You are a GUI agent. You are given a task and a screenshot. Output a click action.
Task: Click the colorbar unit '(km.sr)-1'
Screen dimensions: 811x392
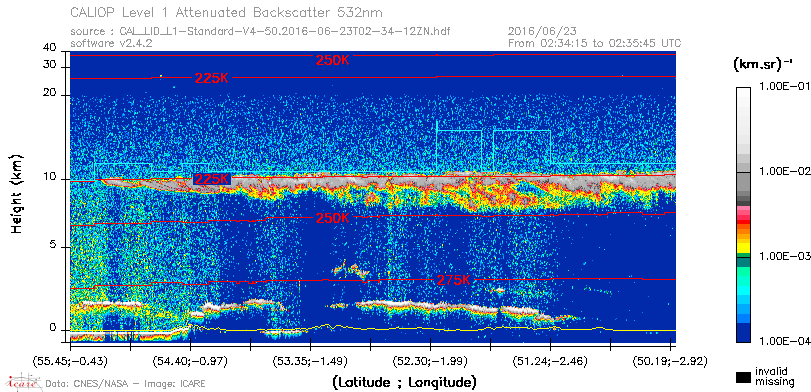coord(763,65)
